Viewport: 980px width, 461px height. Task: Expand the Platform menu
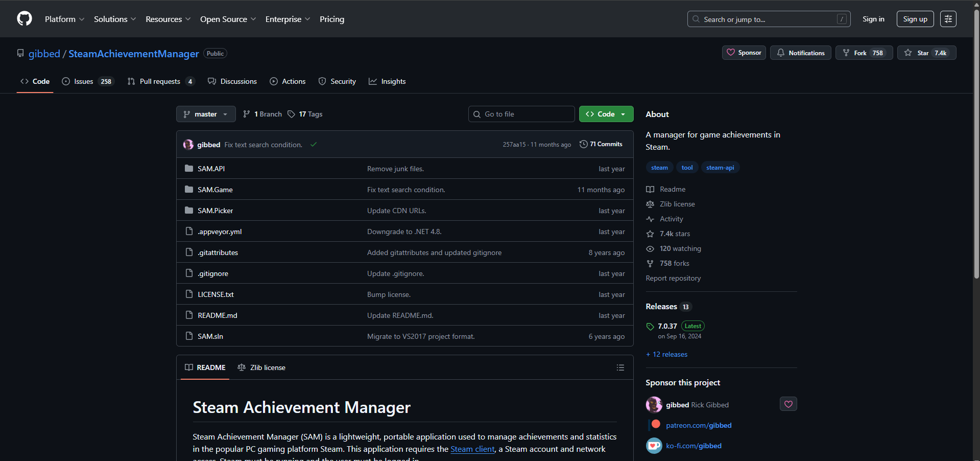click(64, 19)
